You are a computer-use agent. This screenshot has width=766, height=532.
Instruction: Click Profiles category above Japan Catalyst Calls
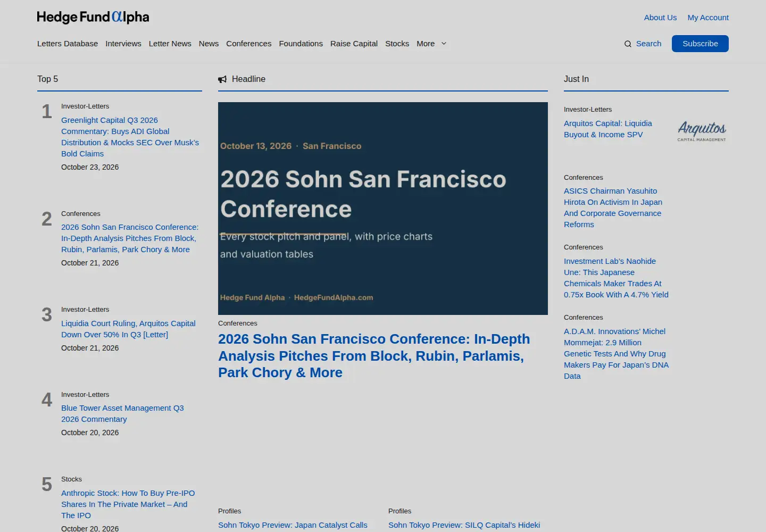pyautogui.click(x=230, y=511)
